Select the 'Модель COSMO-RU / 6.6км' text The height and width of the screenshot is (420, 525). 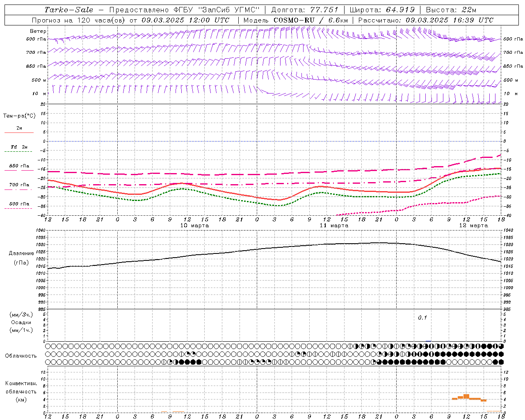[x=296, y=20]
